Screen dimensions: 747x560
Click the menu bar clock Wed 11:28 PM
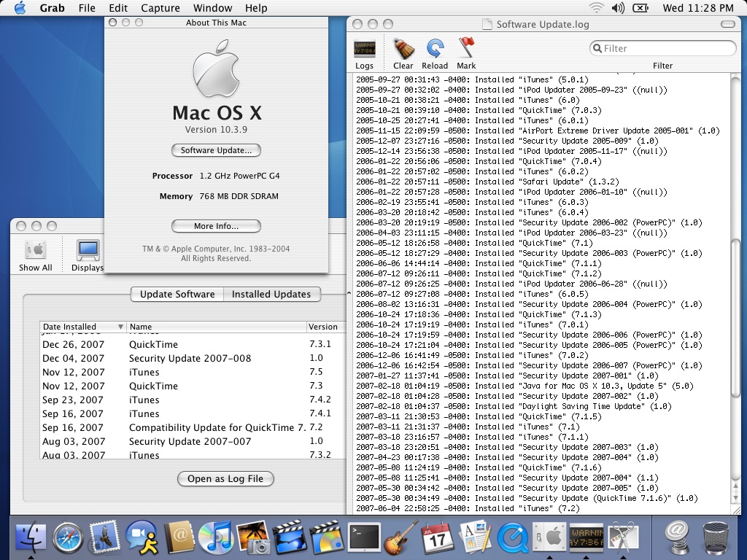(698, 7)
